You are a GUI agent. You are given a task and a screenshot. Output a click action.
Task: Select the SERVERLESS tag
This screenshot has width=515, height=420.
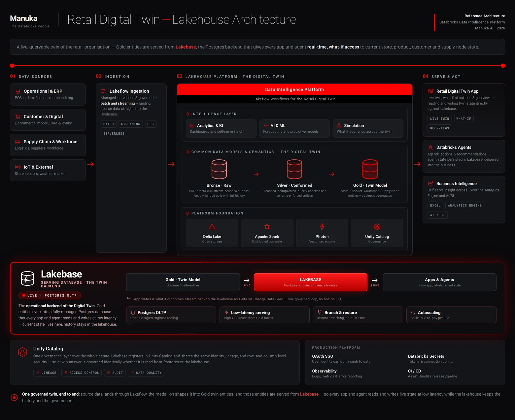[114, 134]
